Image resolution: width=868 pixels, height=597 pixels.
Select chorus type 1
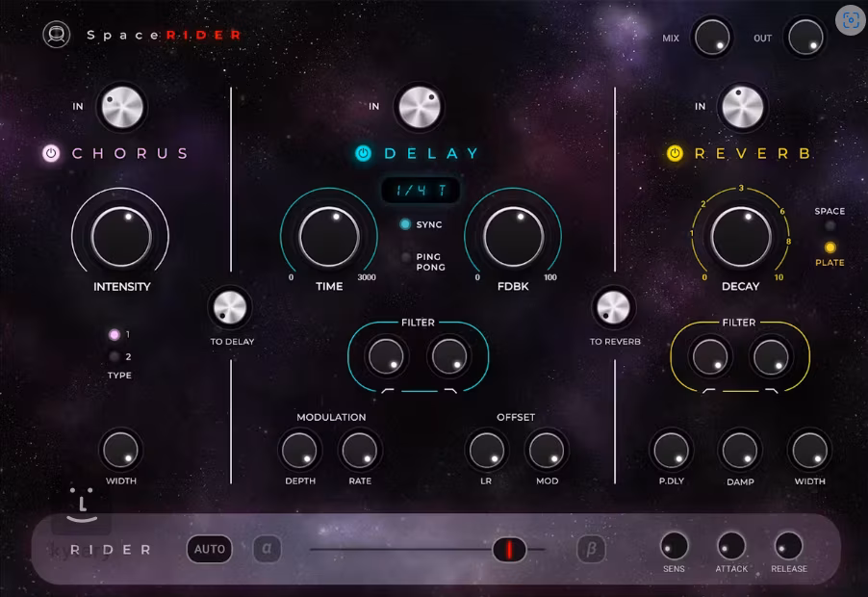[x=115, y=335]
